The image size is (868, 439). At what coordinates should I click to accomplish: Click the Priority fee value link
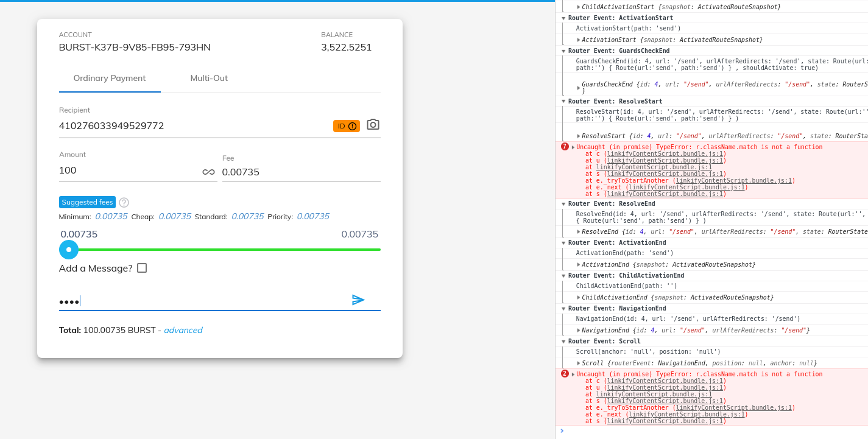coord(313,216)
